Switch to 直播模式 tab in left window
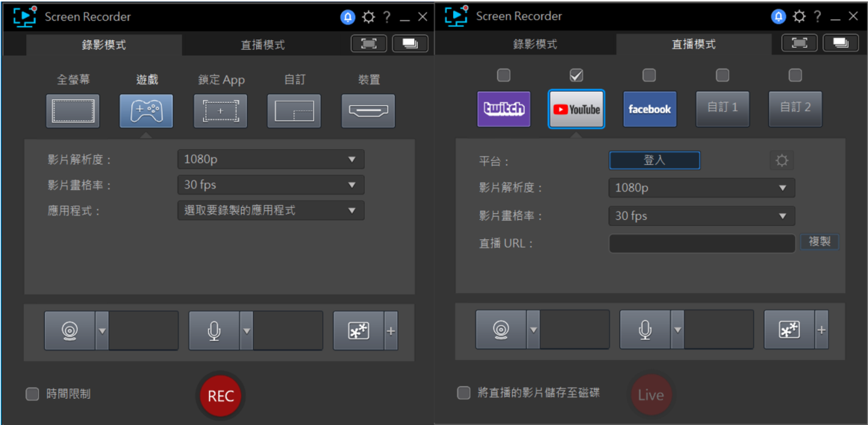This screenshot has width=868, height=425. [x=263, y=45]
